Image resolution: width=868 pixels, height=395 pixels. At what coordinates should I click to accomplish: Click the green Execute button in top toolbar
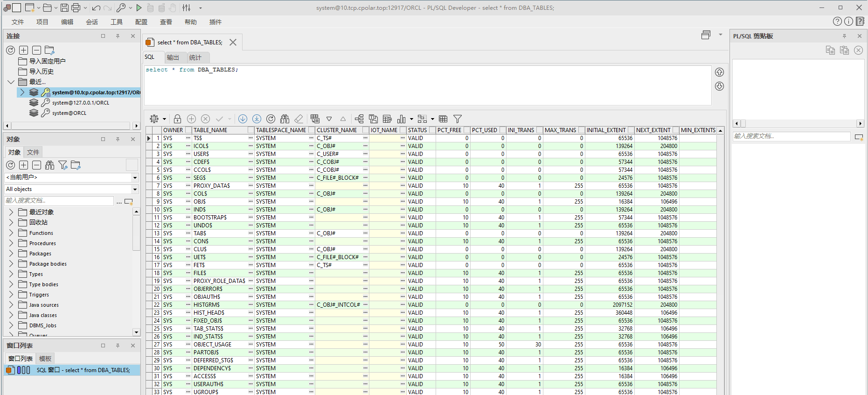[x=139, y=7]
